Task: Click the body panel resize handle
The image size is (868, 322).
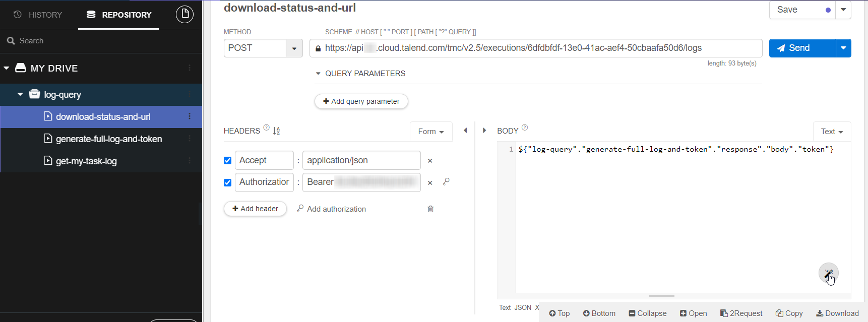Action: coord(662,296)
